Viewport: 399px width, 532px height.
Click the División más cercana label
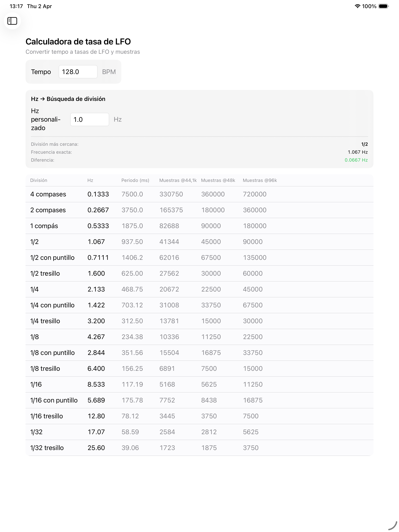pyautogui.click(x=55, y=144)
